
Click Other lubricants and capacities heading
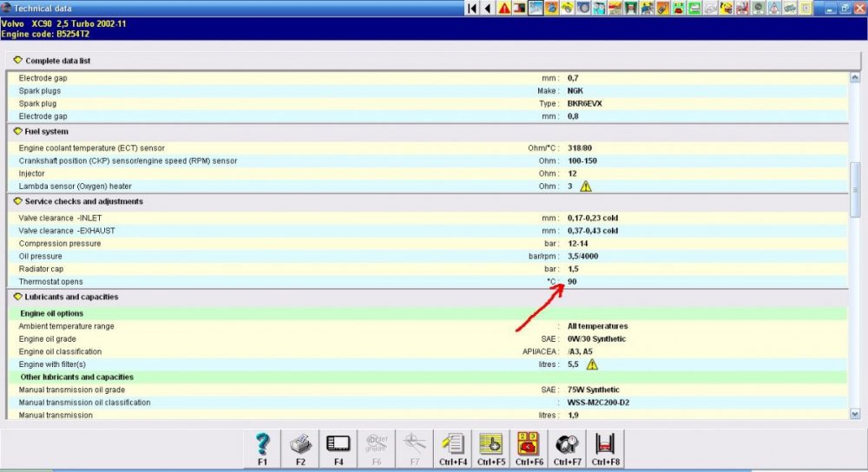(77, 377)
